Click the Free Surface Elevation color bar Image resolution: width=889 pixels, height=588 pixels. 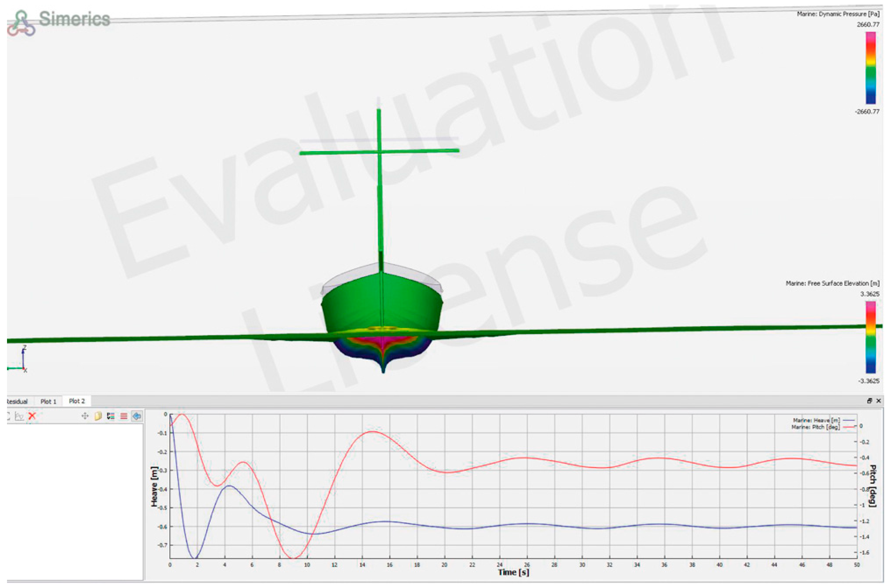coord(871,337)
